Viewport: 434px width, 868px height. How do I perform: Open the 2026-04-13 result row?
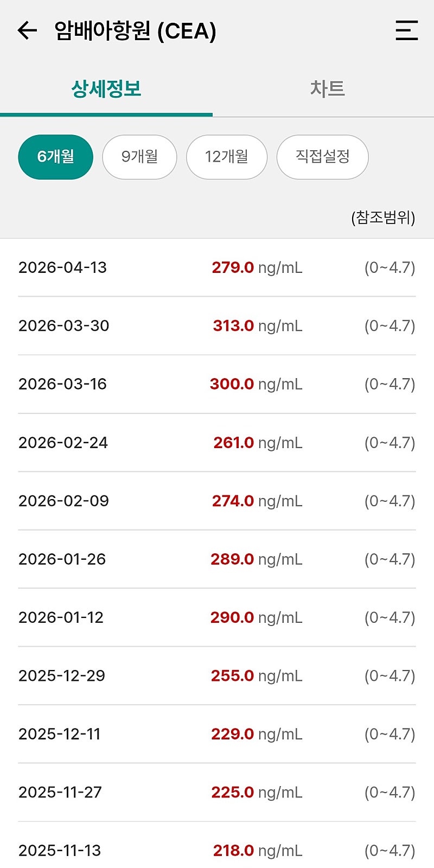217,267
